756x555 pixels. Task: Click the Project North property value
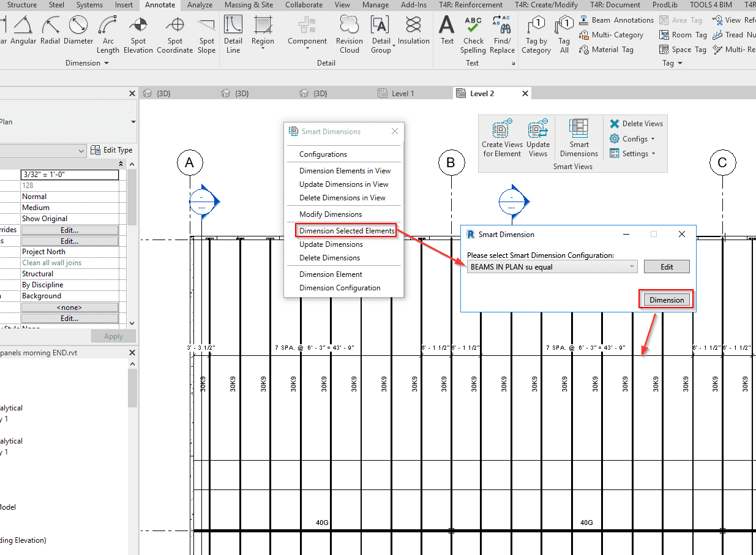(69, 252)
